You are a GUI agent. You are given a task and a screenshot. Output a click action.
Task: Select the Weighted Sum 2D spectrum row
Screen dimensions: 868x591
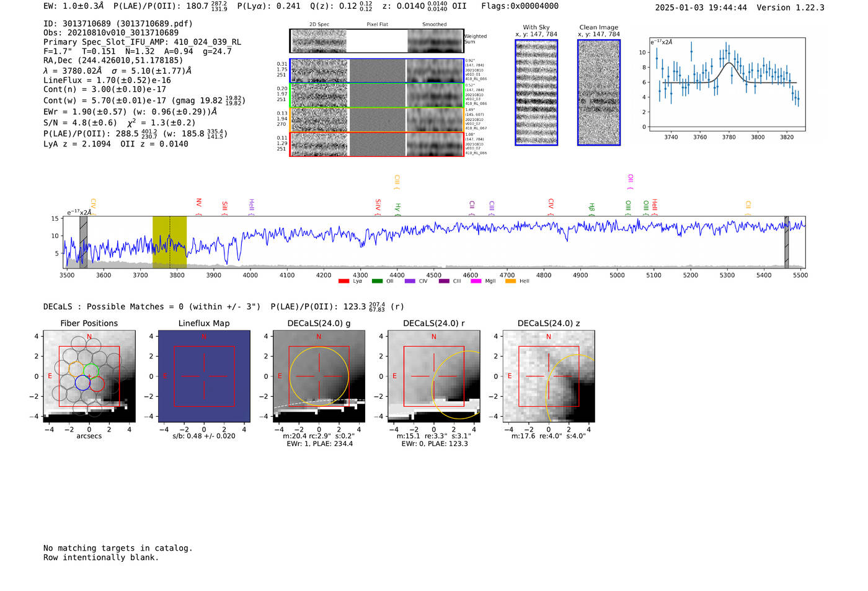377,41
